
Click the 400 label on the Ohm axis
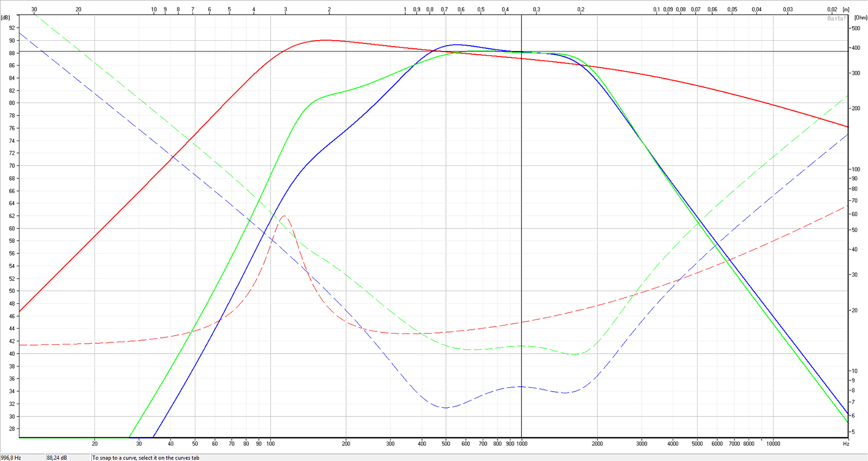point(856,48)
